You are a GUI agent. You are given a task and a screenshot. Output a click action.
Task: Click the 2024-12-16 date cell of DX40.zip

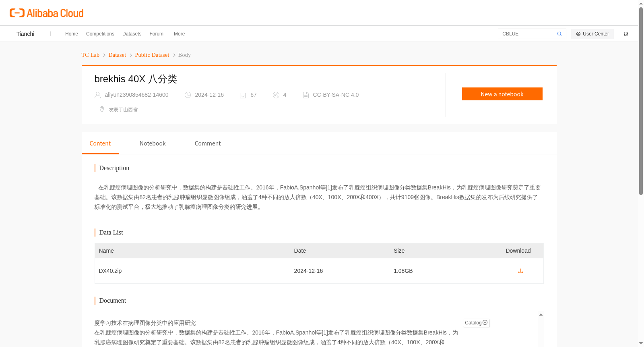coord(308,271)
